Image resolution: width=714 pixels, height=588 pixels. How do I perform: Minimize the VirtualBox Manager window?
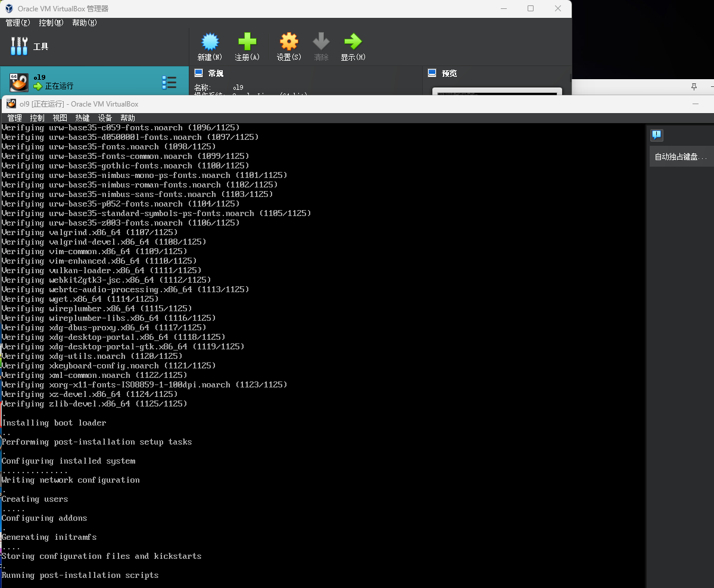(x=504, y=8)
